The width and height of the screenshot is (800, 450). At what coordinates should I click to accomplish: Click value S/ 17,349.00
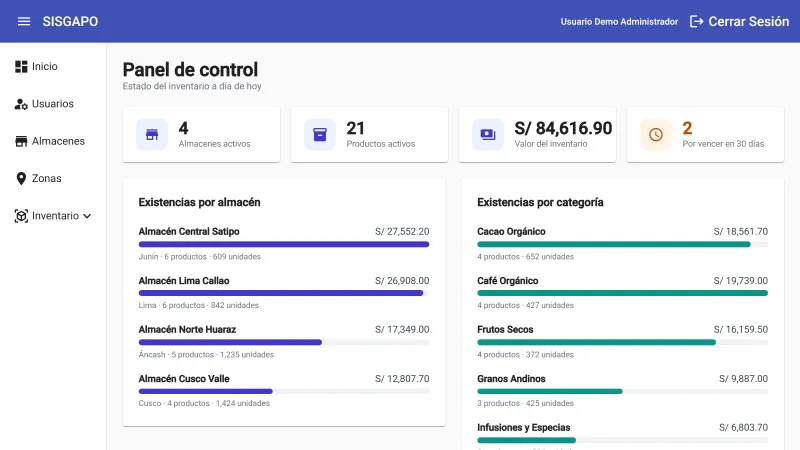click(402, 330)
